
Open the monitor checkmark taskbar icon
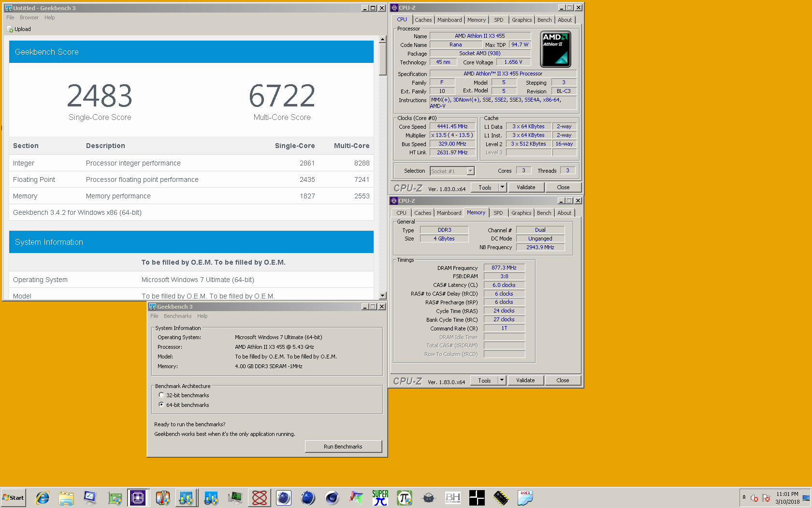point(90,497)
